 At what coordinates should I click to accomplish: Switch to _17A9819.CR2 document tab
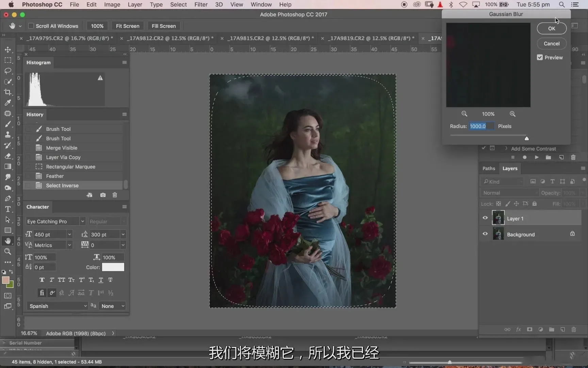pyautogui.click(x=371, y=38)
